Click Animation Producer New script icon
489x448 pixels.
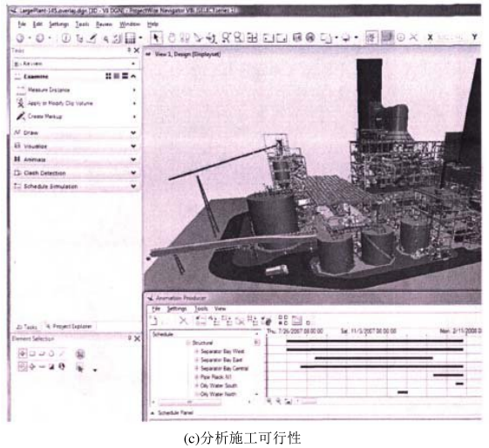[x=153, y=321]
